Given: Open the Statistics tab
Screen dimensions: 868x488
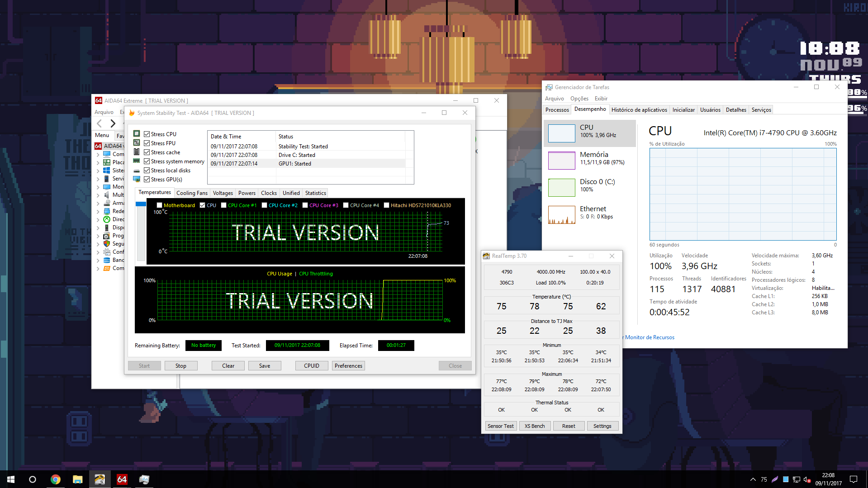Looking at the screenshot, I should (x=315, y=193).
